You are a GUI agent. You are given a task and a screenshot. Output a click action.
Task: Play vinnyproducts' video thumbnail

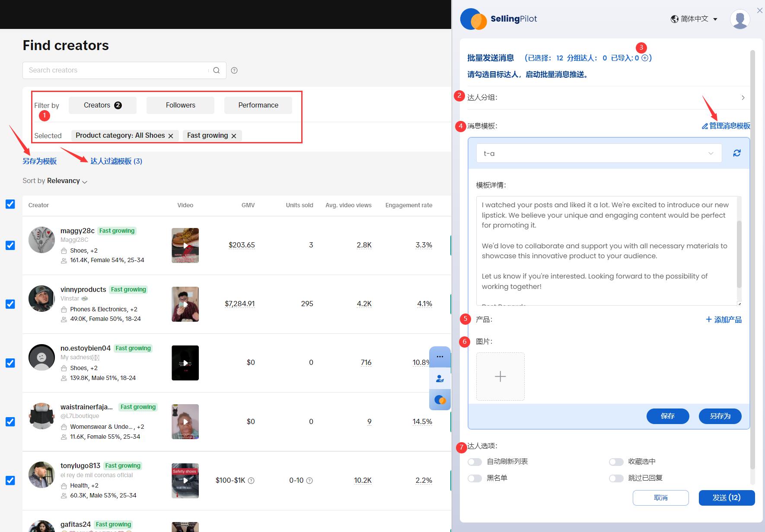(x=185, y=304)
